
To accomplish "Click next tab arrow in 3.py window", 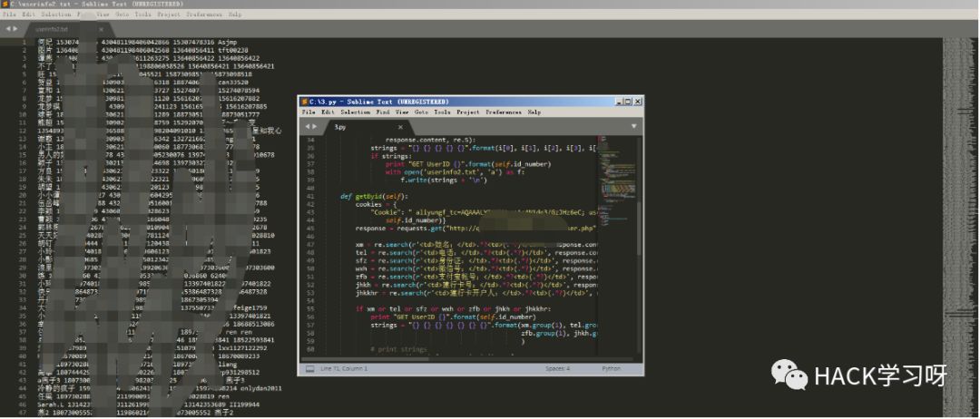I will pyautogui.click(x=315, y=127).
